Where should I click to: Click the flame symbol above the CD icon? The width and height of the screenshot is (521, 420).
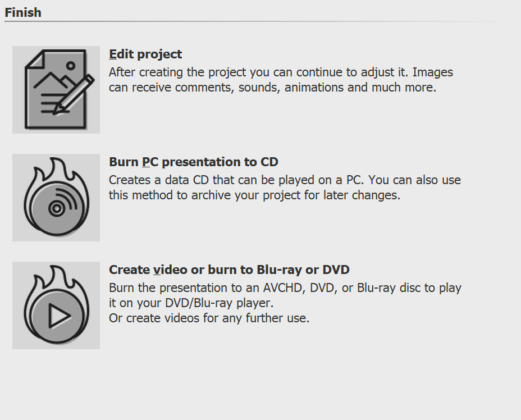pyautogui.click(x=56, y=168)
